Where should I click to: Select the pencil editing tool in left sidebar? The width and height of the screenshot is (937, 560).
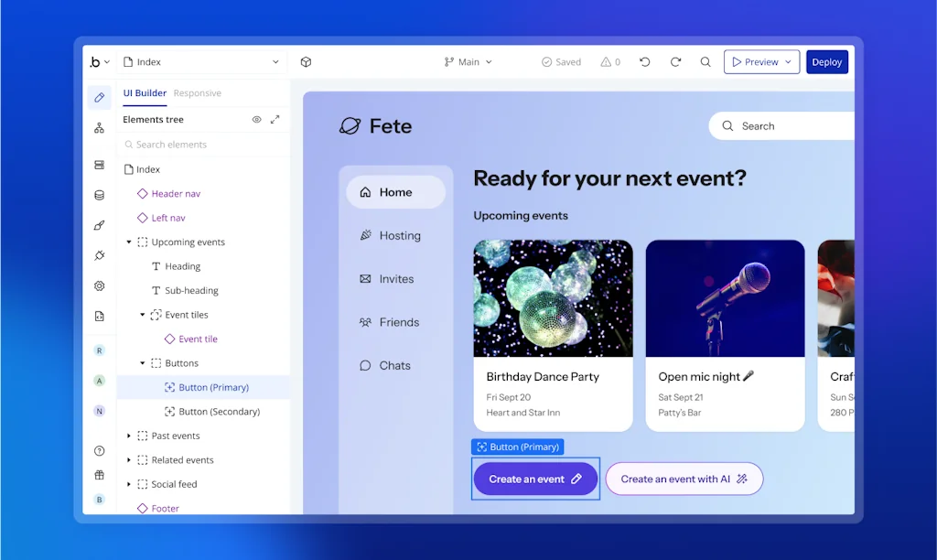(99, 96)
